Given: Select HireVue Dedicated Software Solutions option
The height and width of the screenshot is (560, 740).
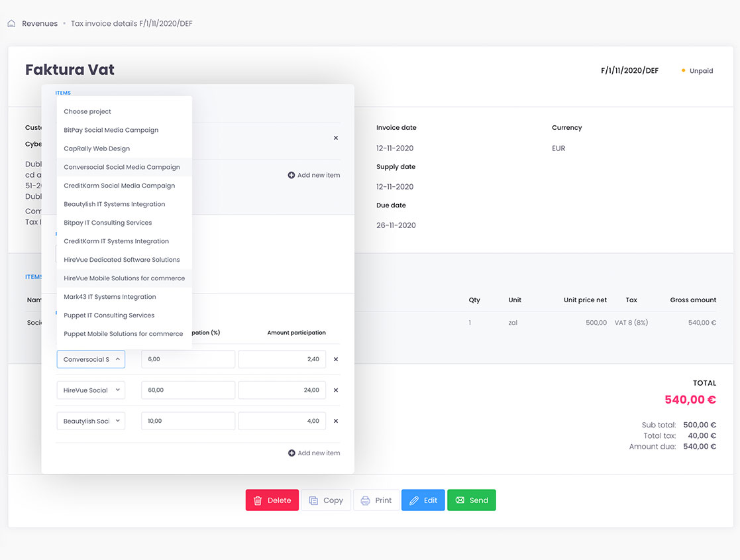Looking at the screenshot, I should coord(124,260).
